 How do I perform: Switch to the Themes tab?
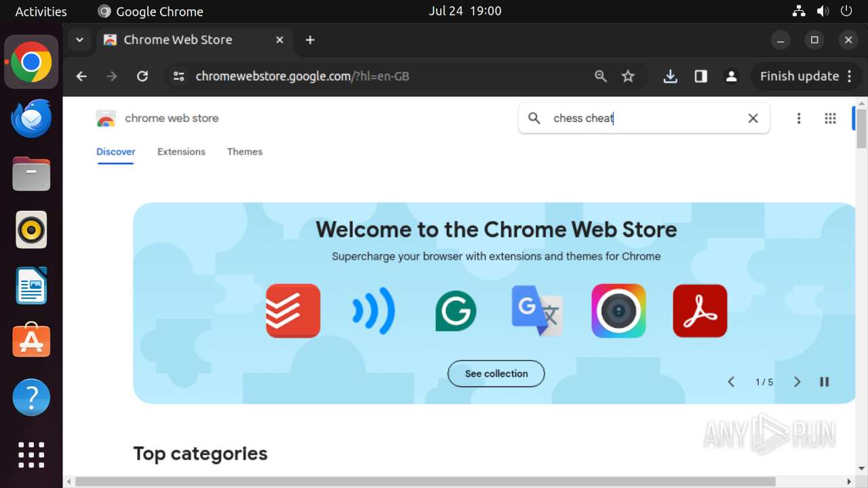pos(245,152)
